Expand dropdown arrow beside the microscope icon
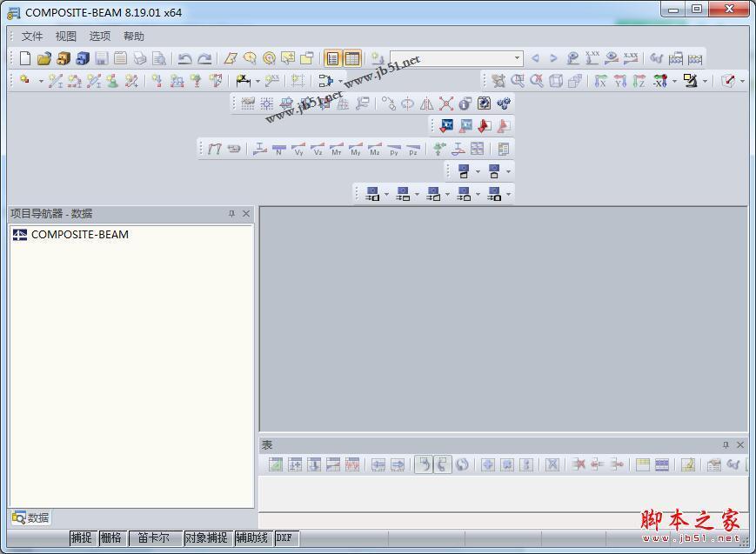Viewport: 756px width, 554px height. pos(705,81)
